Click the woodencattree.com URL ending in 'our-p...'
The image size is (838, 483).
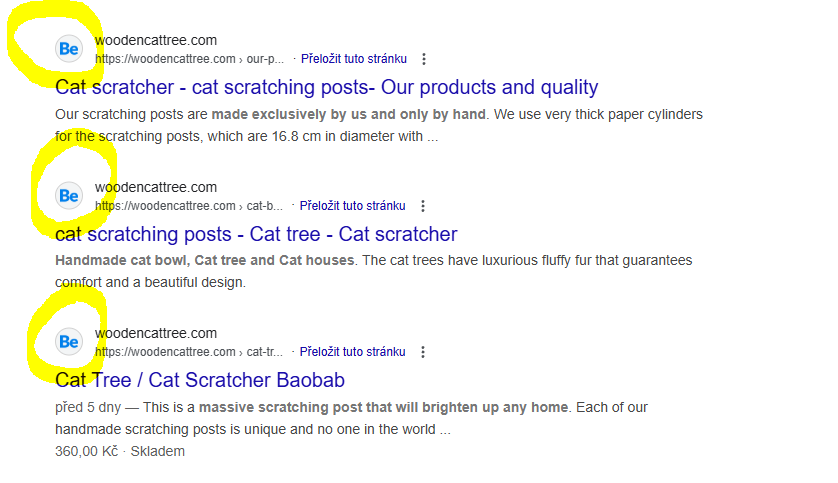(189, 59)
